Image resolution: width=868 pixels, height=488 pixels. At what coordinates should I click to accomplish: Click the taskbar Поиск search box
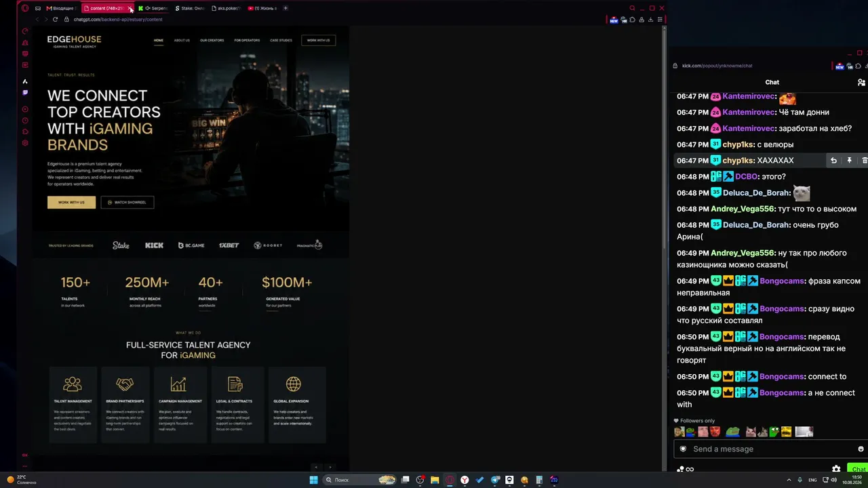pyautogui.click(x=359, y=480)
